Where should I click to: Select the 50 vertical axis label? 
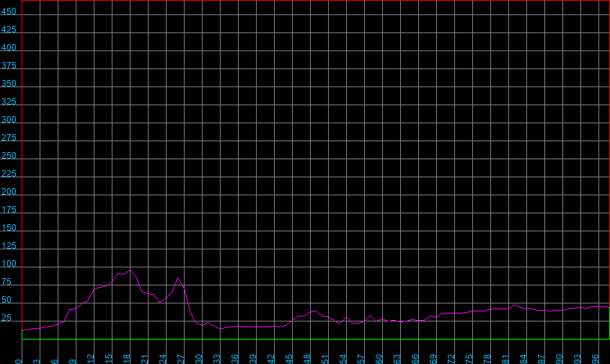pos(6,300)
